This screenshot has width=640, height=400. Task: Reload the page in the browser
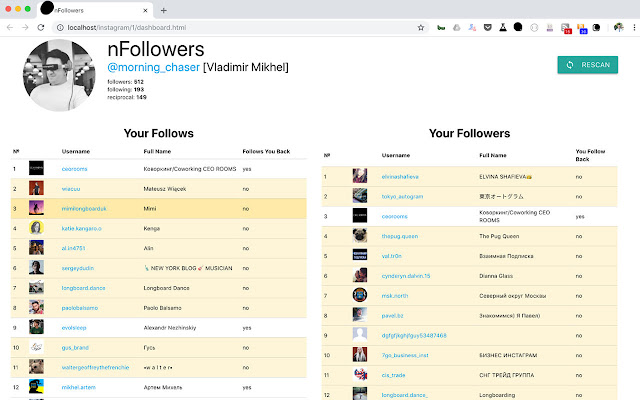point(44,27)
